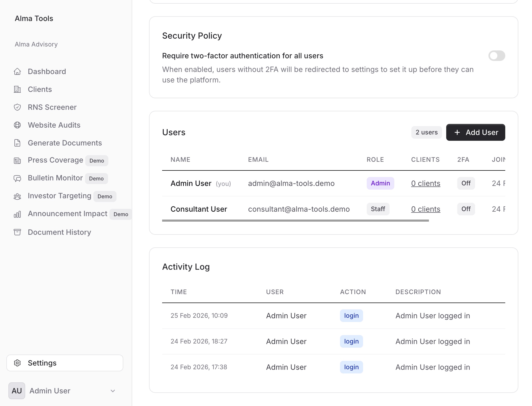Click the Clients building icon
Image resolution: width=532 pixels, height=406 pixels.
(17, 89)
